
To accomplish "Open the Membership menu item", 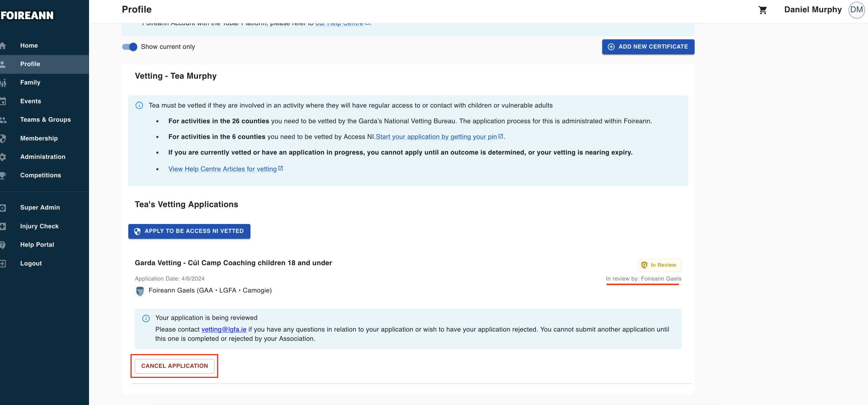I will click(39, 138).
